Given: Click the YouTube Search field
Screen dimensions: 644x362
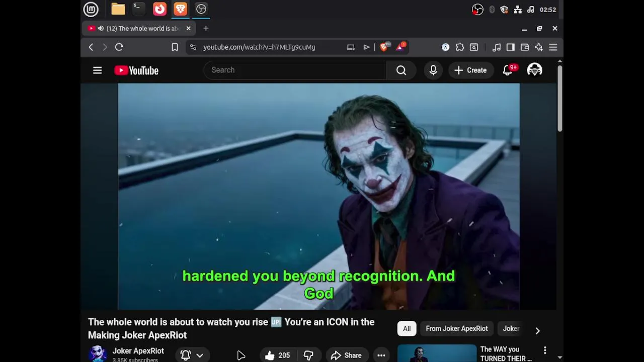Looking at the screenshot, I should 295,70.
